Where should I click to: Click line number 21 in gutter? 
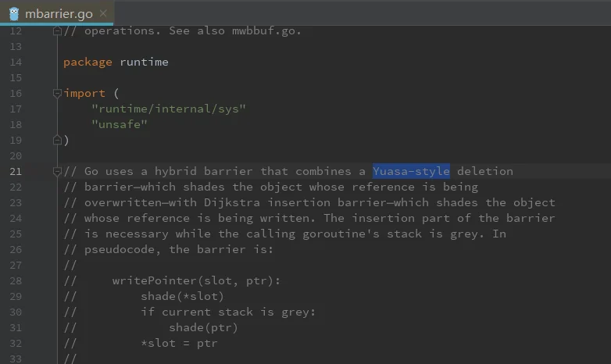click(x=16, y=172)
